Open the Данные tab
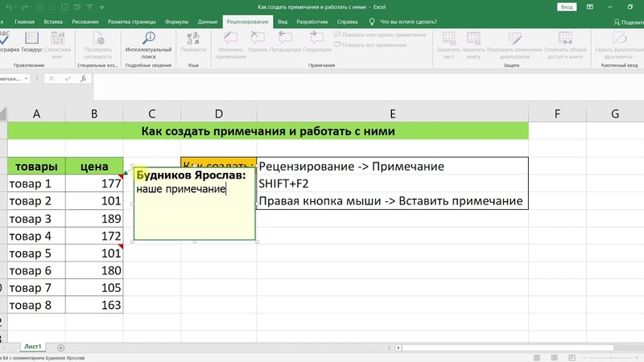This screenshot has width=644, height=362. click(x=208, y=22)
